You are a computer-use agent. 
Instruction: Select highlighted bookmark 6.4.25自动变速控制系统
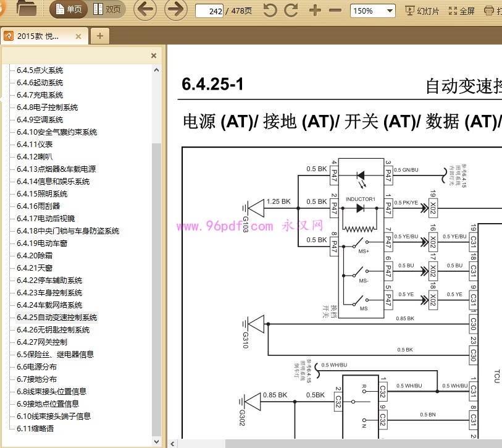[x=57, y=318]
